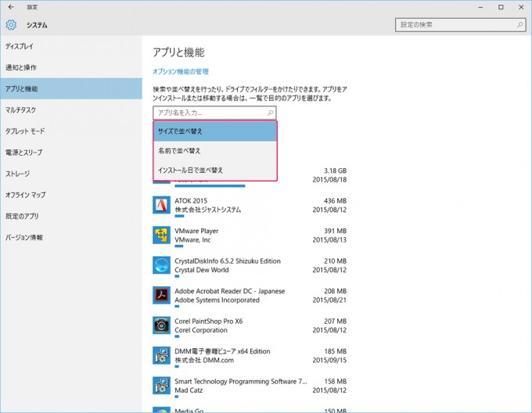Select Corel PaintShop Pro X6 entry
532x413 pixels.
click(209, 321)
